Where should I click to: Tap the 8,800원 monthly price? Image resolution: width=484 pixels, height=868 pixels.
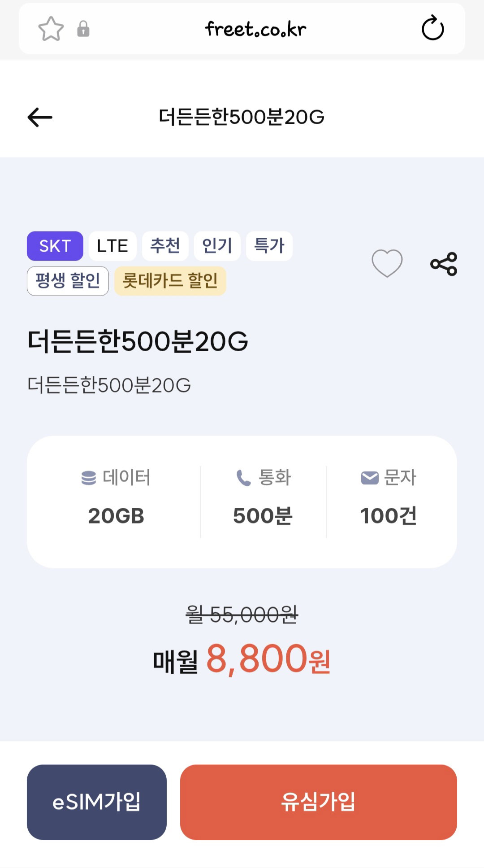[268, 659]
